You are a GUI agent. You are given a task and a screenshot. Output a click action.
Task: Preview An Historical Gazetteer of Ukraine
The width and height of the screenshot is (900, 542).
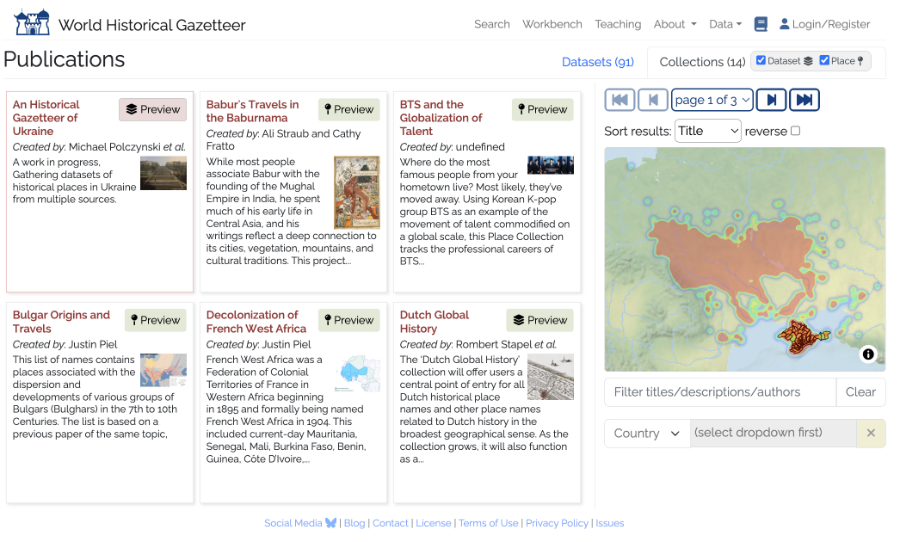(x=153, y=110)
